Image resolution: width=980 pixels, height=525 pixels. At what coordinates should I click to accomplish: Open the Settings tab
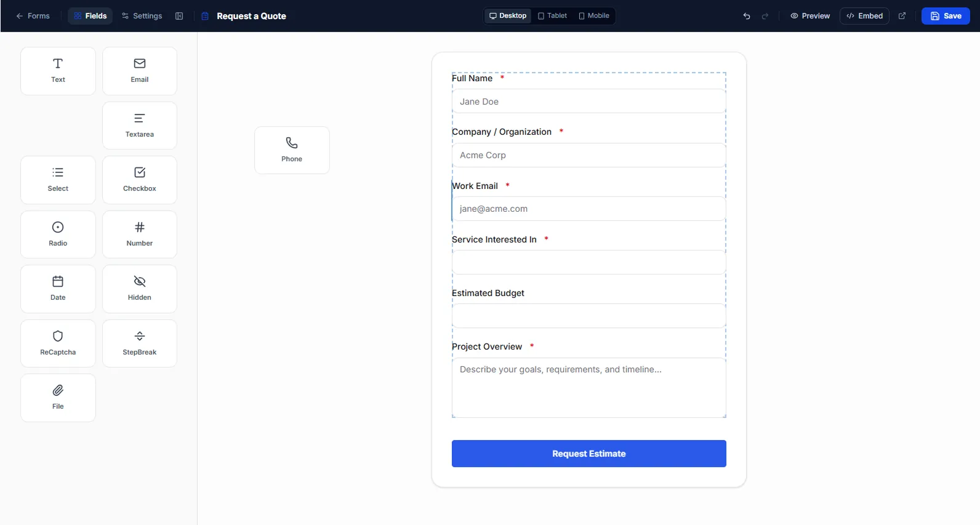point(142,16)
